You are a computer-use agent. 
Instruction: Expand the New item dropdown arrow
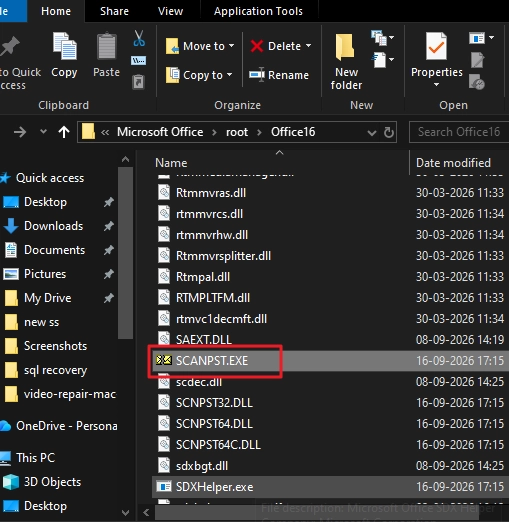392,37
